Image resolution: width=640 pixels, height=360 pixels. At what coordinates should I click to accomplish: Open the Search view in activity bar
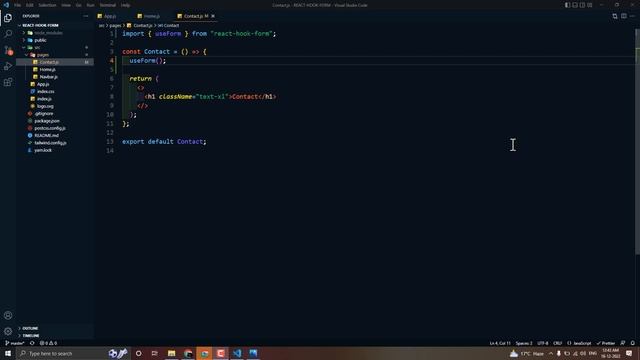(x=8, y=34)
